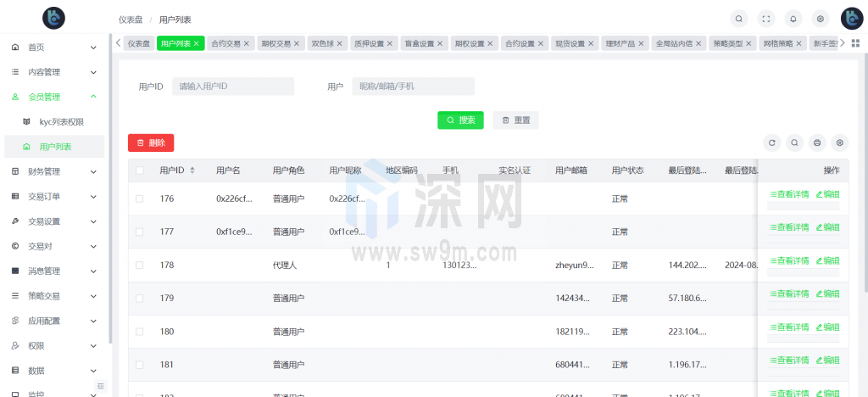Tick the checkbox for user 178

point(140,265)
